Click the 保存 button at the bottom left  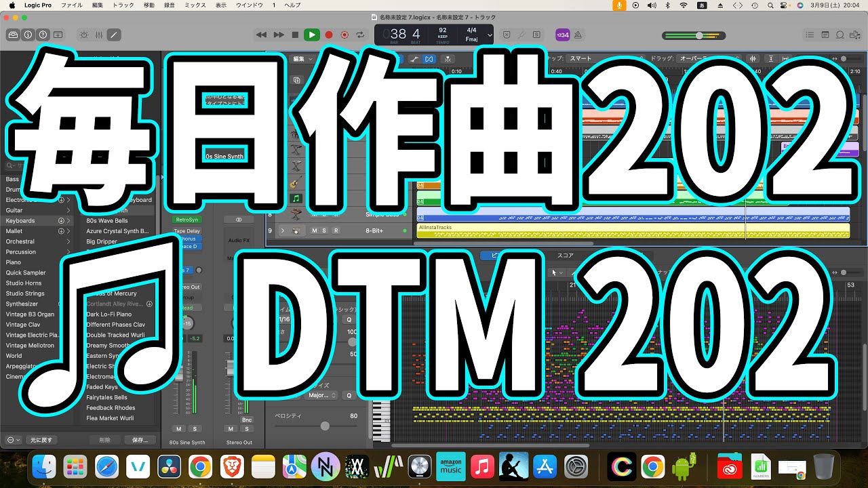tap(140, 439)
